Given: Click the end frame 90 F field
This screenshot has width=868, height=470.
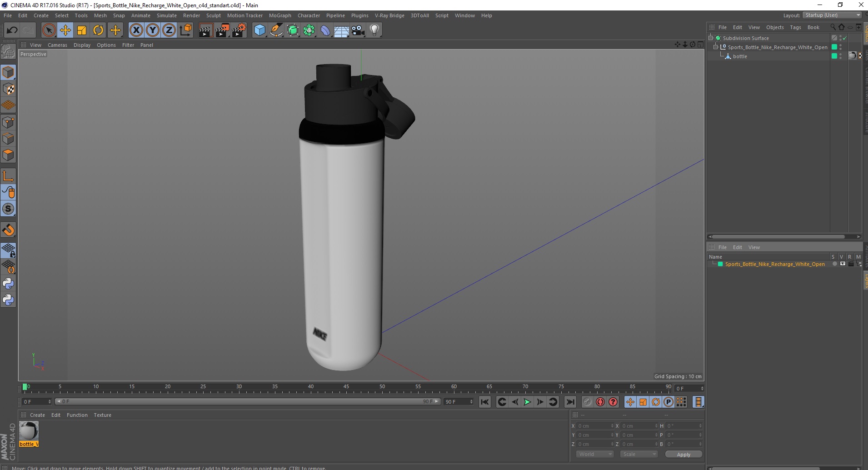Looking at the screenshot, I should click(x=459, y=402).
